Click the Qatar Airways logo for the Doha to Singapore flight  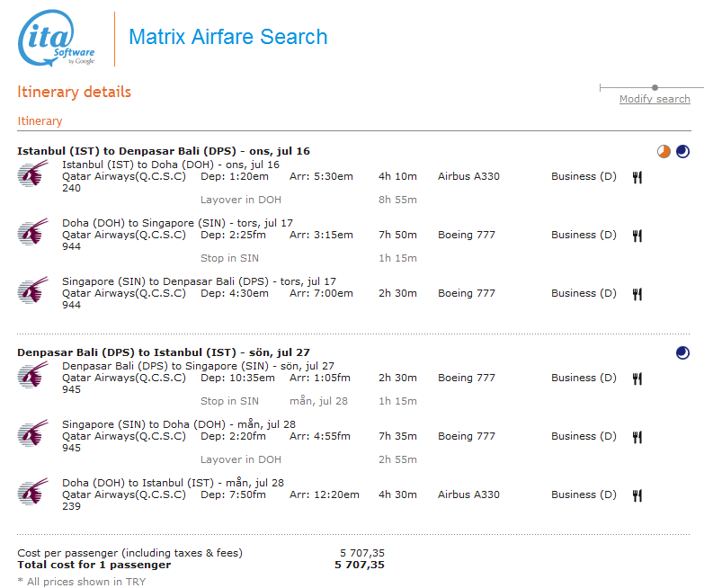33,233
